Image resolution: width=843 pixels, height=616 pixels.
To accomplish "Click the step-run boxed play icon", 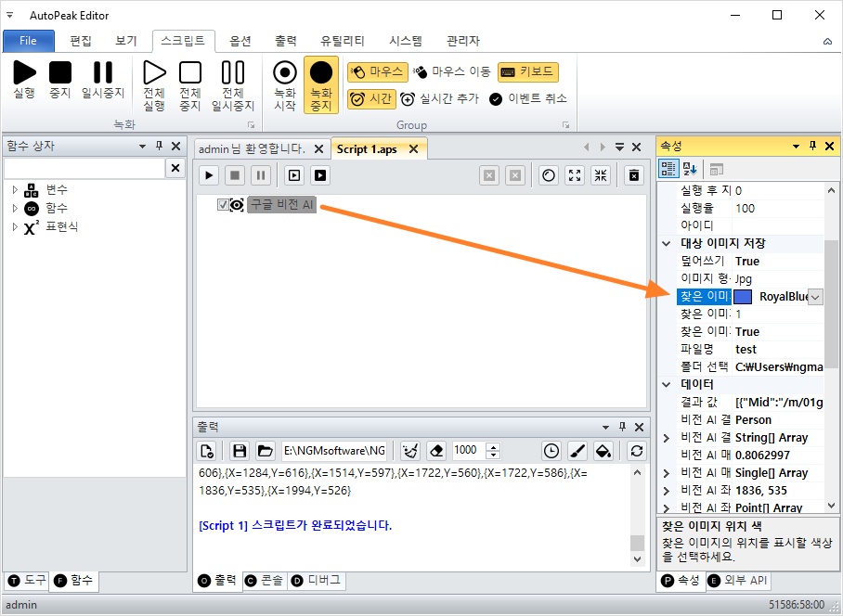I will click(x=294, y=175).
